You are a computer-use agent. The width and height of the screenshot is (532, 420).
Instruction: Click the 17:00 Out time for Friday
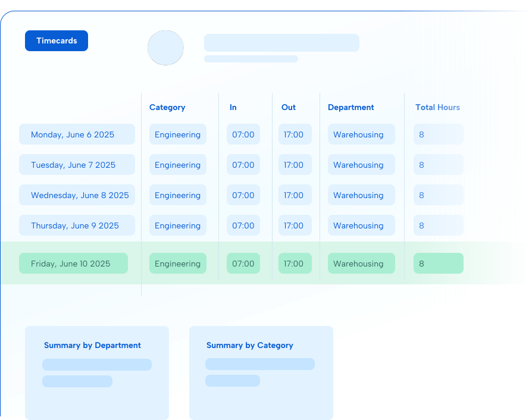coord(295,264)
